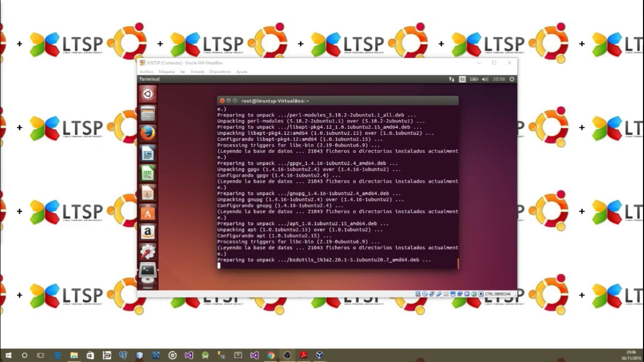Image resolution: width=644 pixels, height=362 pixels.
Task: Click VirtualBox mouse integration status icon
Action: 474,294
